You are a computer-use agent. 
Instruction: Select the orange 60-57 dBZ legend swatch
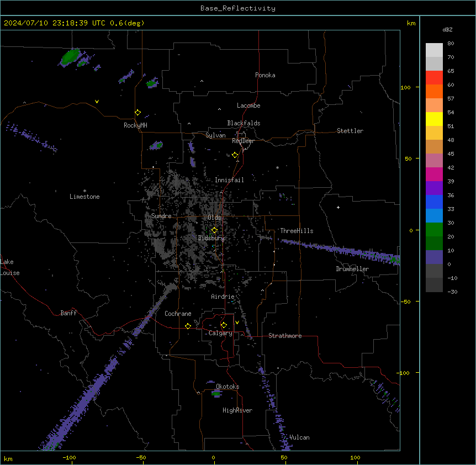tap(434, 91)
